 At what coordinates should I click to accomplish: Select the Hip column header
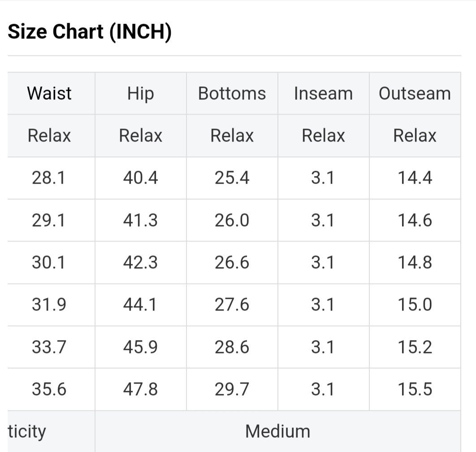coord(140,94)
